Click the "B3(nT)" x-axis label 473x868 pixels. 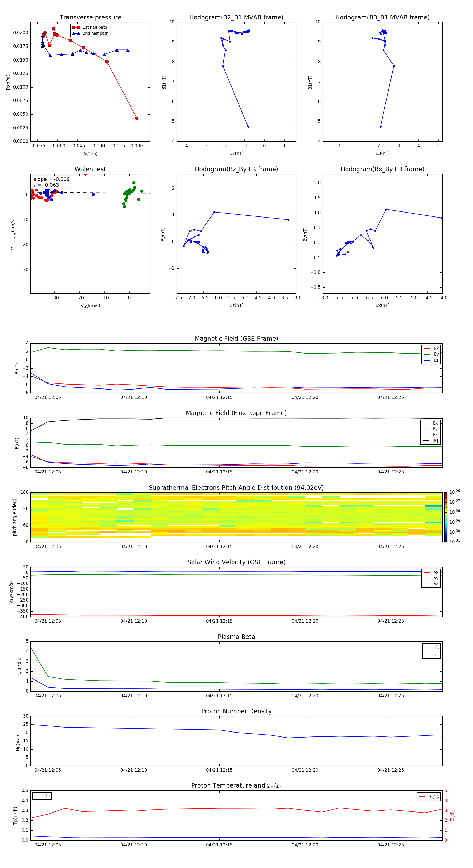tap(382, 153)
